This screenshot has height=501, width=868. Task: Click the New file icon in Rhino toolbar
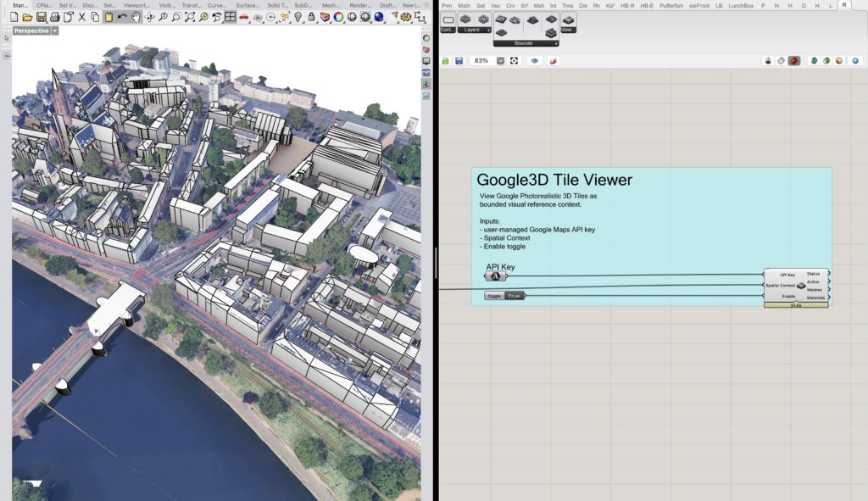pyautogui.click(x=14, y=17)
